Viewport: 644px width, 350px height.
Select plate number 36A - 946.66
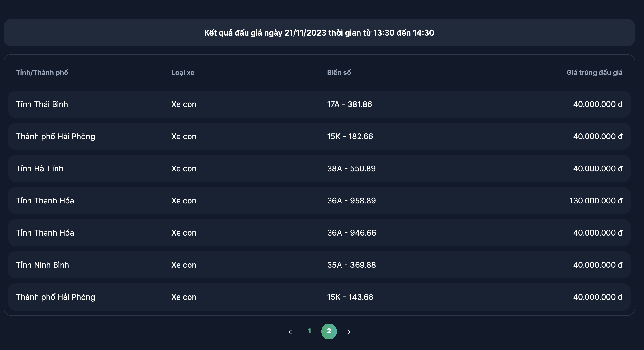pyautogui.click(x=351, y=233)
